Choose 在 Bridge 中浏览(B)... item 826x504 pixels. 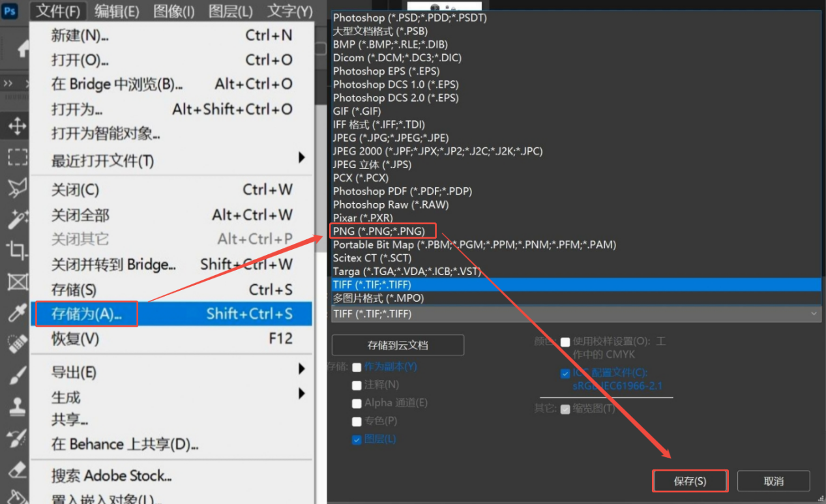pos(172,84)
